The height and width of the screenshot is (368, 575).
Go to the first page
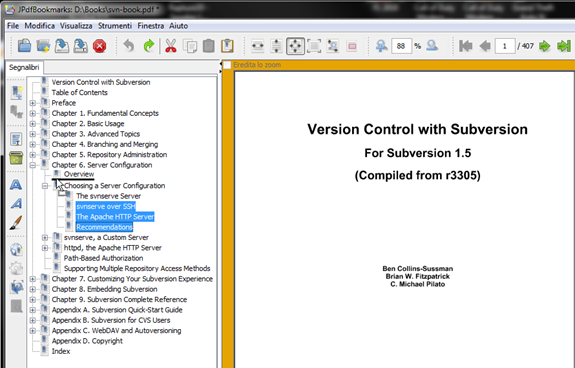pos(466,46)
